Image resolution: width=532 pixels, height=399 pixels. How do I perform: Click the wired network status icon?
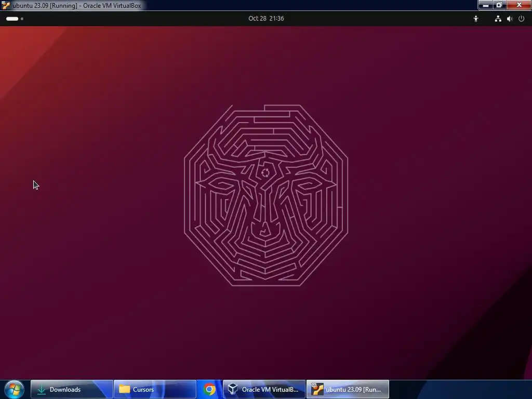[498, 19]
